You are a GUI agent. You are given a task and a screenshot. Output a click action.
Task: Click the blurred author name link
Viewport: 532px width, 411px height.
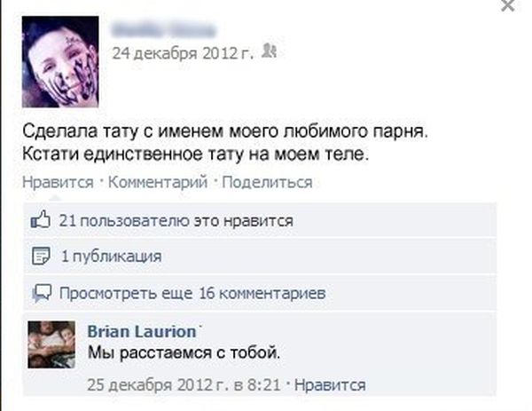pyautogui.click(x=163, y=30)
